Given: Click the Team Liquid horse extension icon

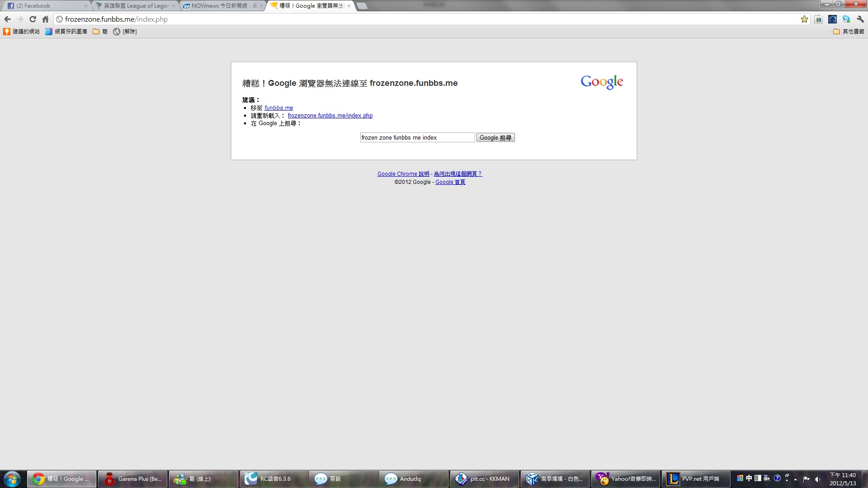Looking at the screenshot, I should click(x=832, y=19).
